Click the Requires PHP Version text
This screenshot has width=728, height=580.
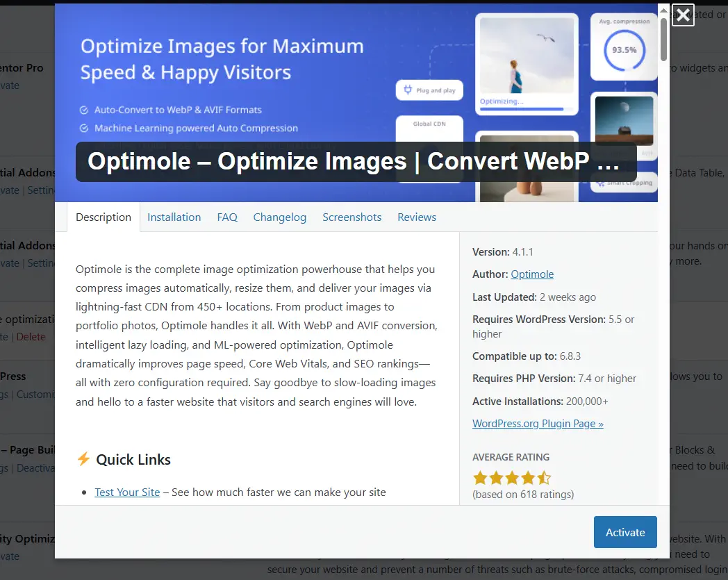click(x=554, y=379)
